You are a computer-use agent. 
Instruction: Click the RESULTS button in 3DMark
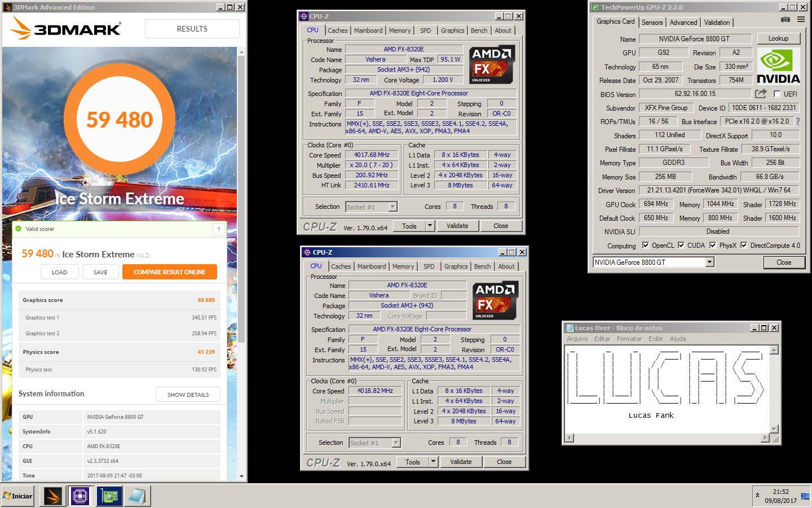coord(192,29)
